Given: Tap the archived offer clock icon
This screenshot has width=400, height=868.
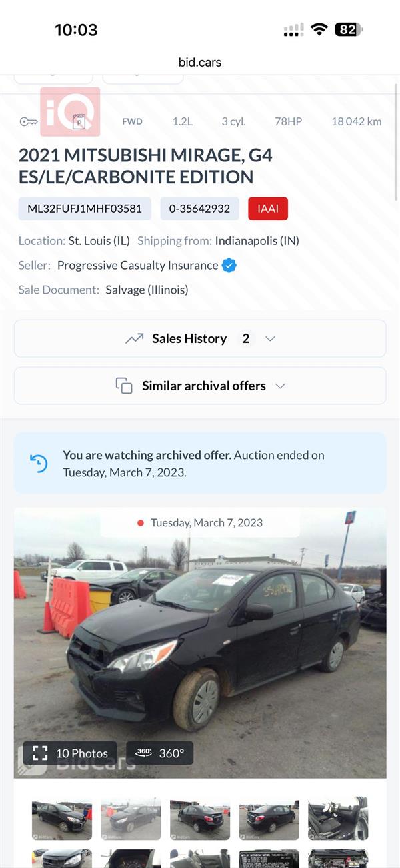Looking at the screenshot, I should (39, 463).
